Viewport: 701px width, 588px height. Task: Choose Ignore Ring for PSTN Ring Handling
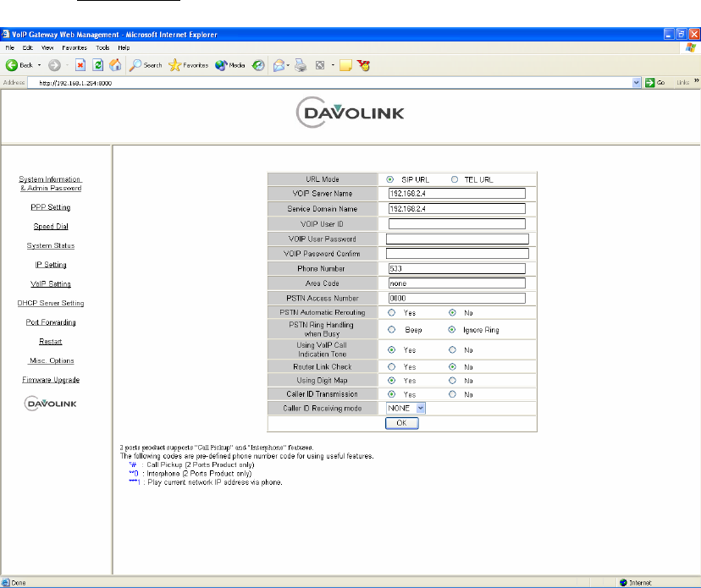pyautogui.click(x=452, y=330)
